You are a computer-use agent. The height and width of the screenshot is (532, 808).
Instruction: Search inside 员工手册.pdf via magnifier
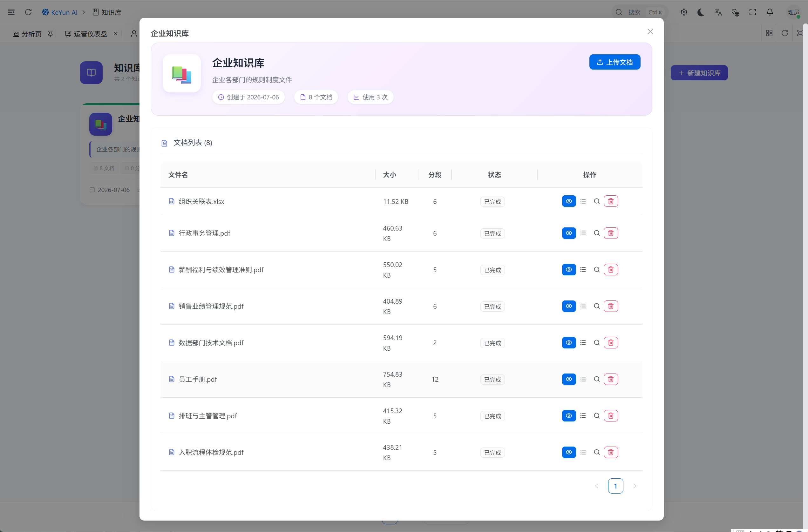(596, 379)
